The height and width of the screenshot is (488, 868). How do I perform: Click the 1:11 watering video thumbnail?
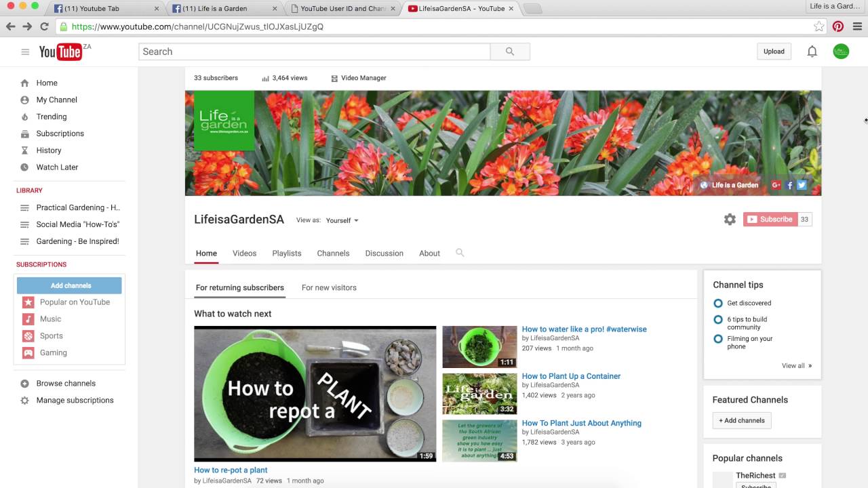[x=479, y=347]
